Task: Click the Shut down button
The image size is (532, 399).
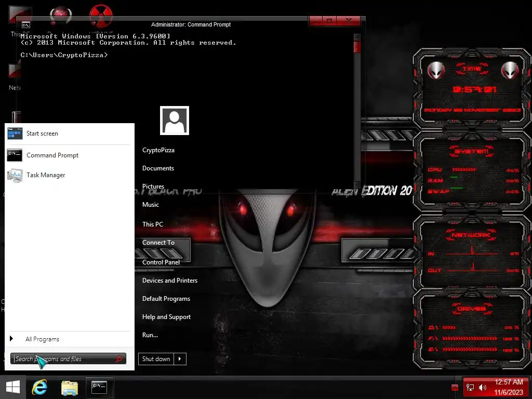Action: pyautogui.click(x=156, y=359)
